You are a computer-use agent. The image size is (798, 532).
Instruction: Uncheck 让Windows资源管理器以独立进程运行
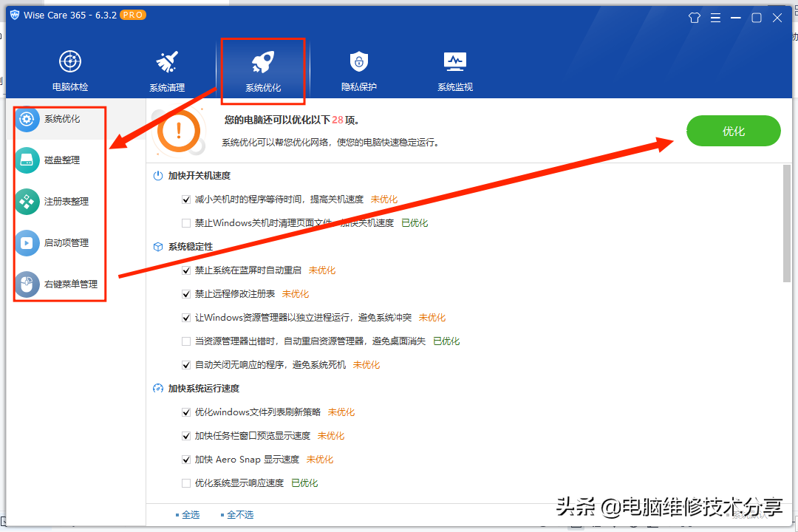pos(186,318)
